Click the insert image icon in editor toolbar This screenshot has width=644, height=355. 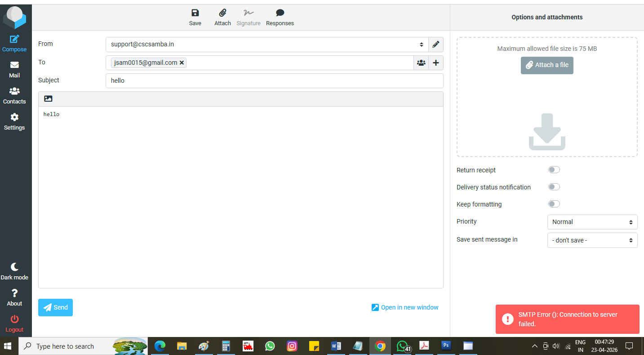[x=49, y=99]
